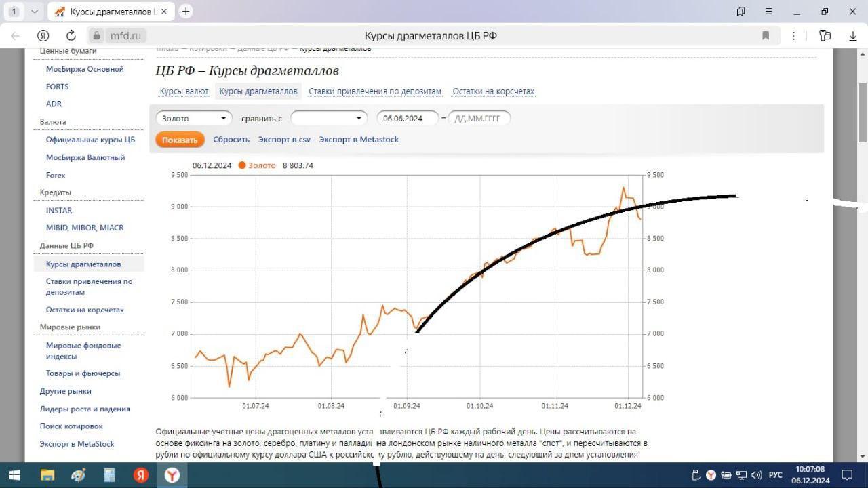The image size is (868, 488).
Task: Open the notification center icon
Action: click(x=847, y=475)
